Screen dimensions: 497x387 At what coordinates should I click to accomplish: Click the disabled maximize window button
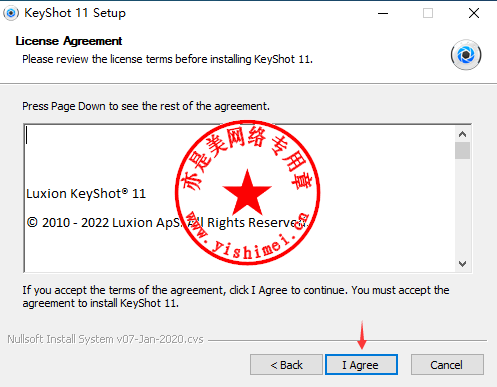click(x=428, y=13)
